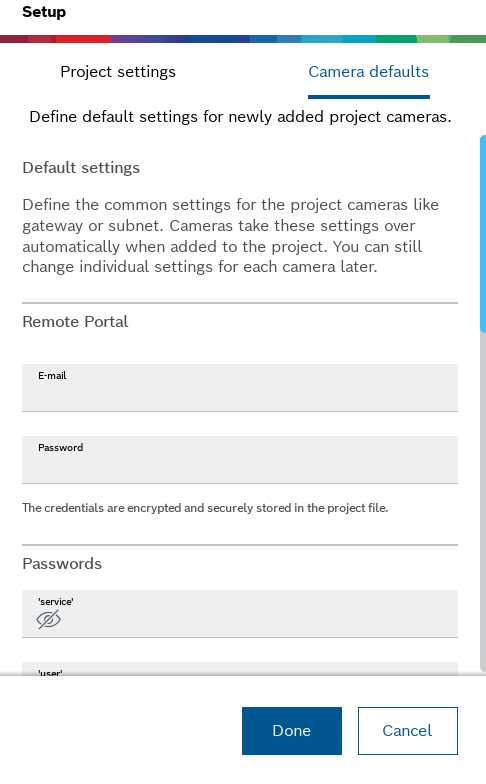
Task: Select the Camera defaults tab
Action: pyautogui.click(x=368, y=72)
